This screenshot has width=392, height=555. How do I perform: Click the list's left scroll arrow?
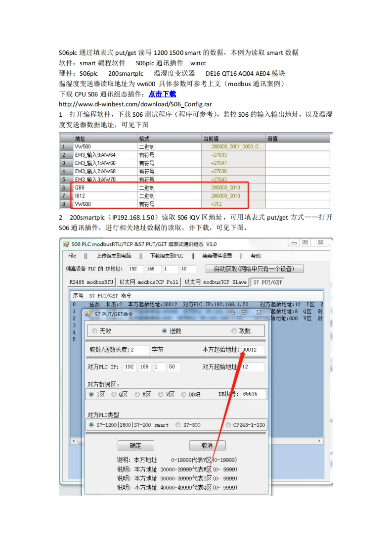74,441
